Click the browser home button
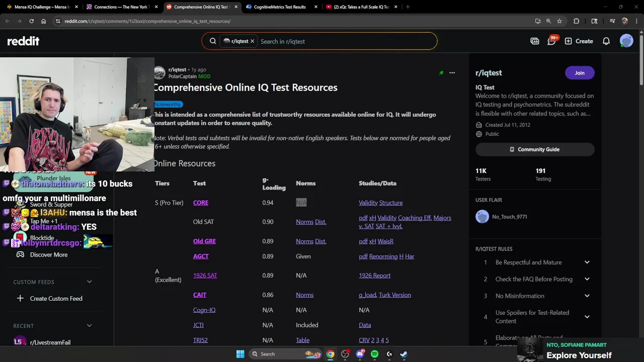Screen dimensions: 644x362 pos(43,21)
